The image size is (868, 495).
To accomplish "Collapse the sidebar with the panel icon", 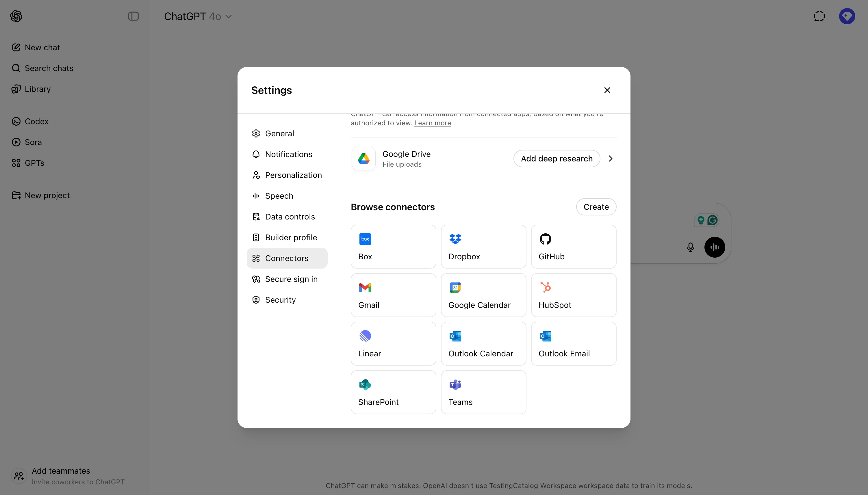I will coord(133,16).
